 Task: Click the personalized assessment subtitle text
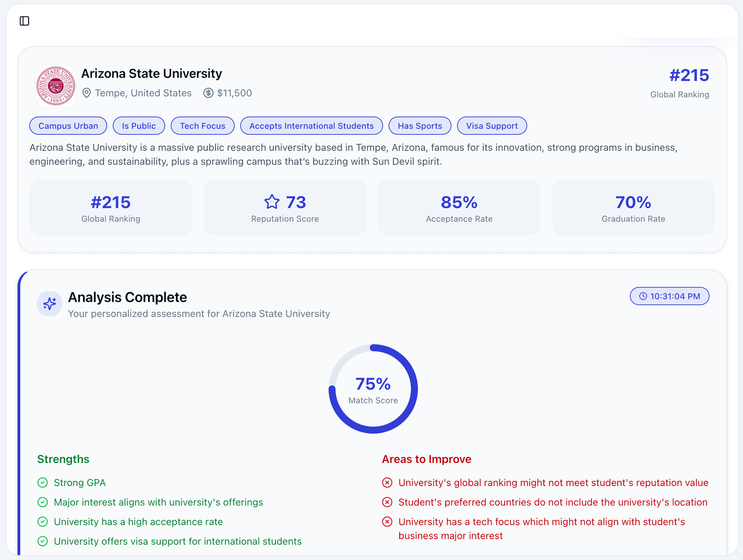(199, 314)
